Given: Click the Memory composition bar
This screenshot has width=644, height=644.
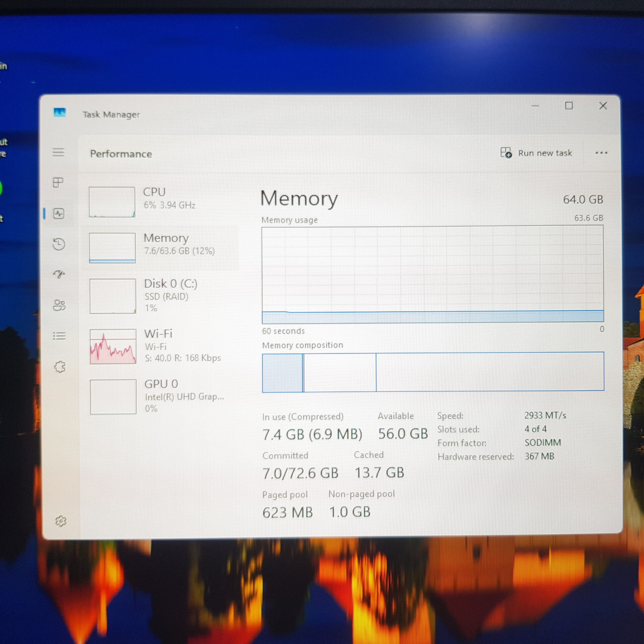Looking at the screenshot, I should coord(433,372).
